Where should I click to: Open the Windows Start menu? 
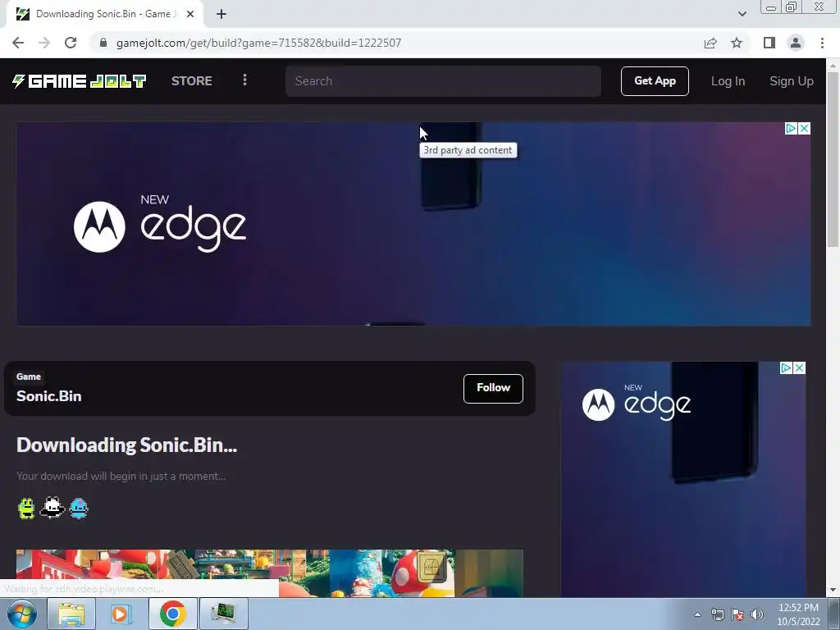coord(22,614)
